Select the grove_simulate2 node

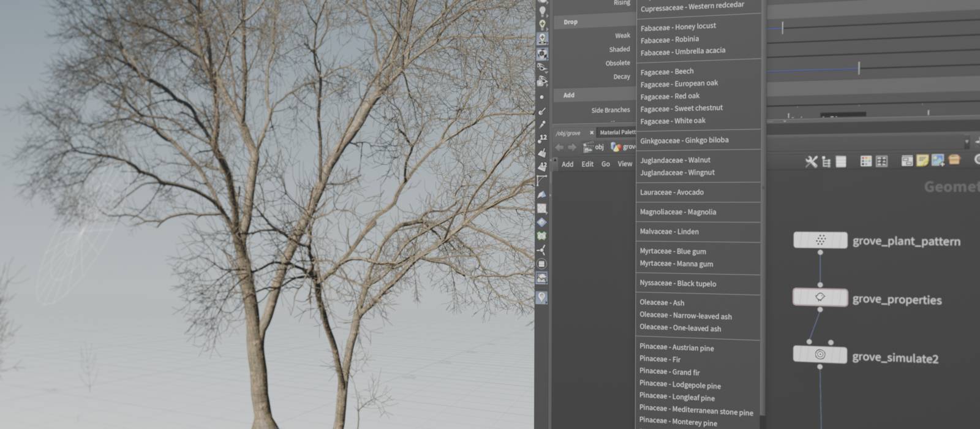coord(820,355)
